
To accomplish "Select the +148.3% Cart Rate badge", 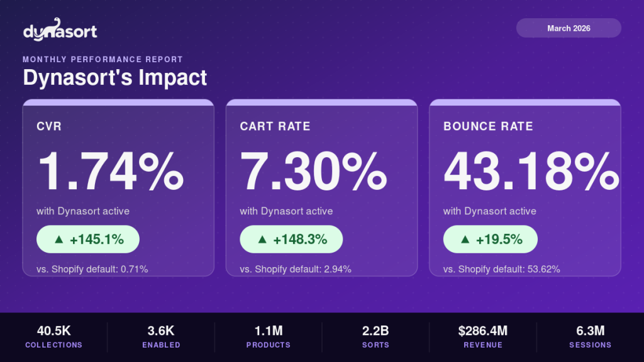I will pos(291,239).
